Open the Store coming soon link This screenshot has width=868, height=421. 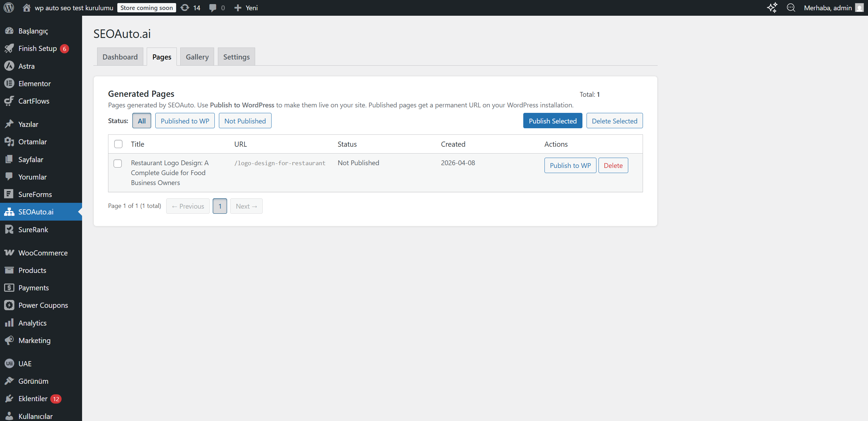pos(146,8)
